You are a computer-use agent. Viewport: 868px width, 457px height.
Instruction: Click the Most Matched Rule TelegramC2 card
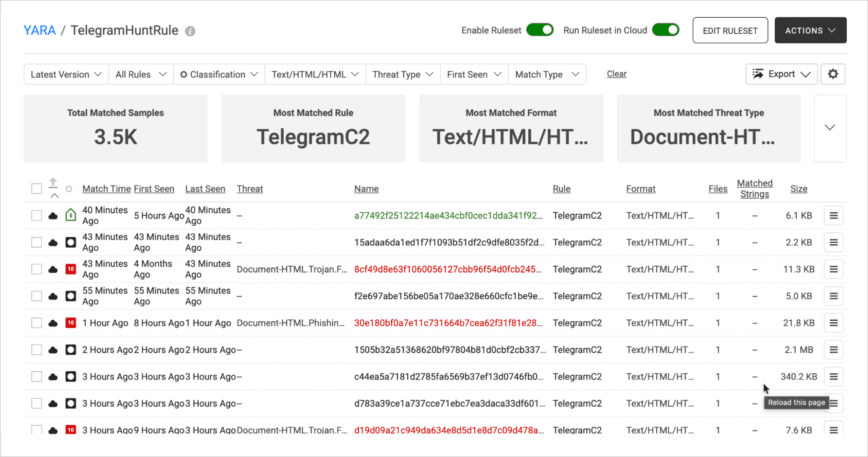coord(313,128)
